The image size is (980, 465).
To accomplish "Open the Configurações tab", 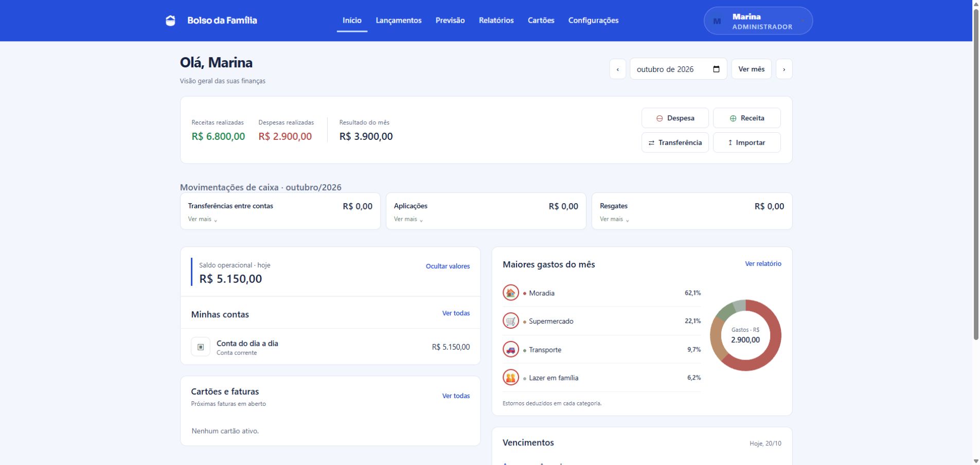I will 593,21.
